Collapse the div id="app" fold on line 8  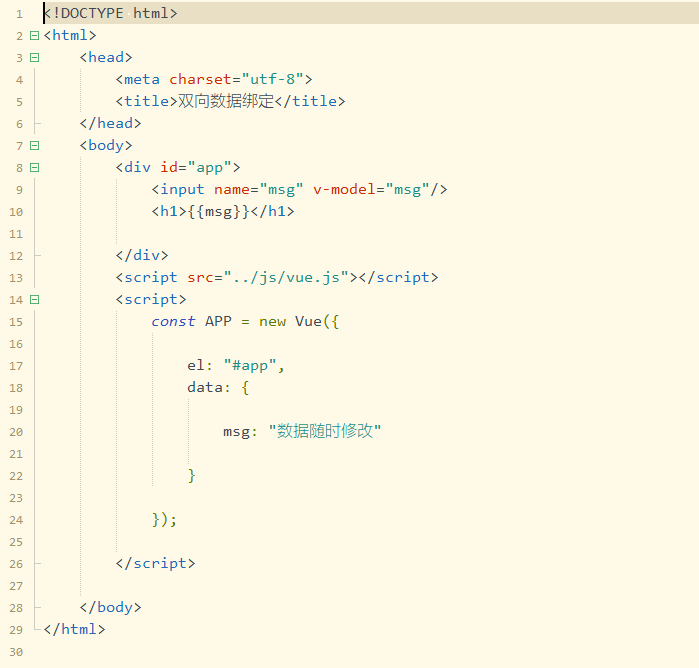tap(34, 168)
